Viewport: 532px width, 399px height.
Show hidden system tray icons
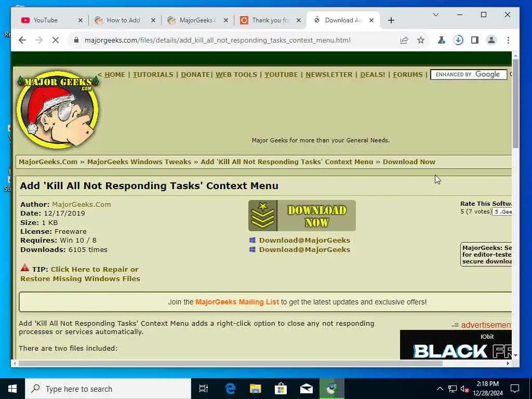click(x=440, y=389)
